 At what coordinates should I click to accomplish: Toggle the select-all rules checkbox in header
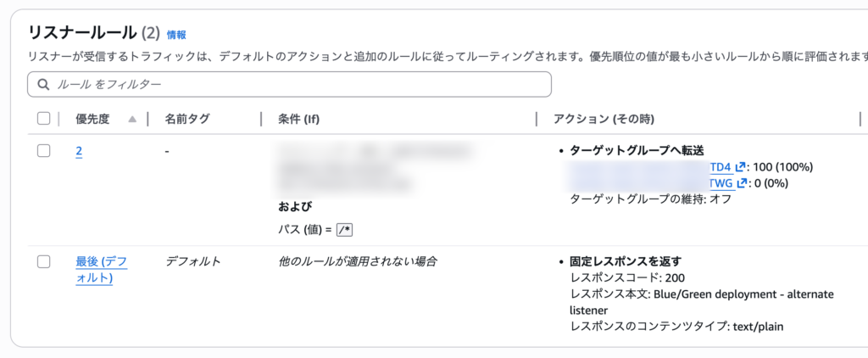click(44, 120)
